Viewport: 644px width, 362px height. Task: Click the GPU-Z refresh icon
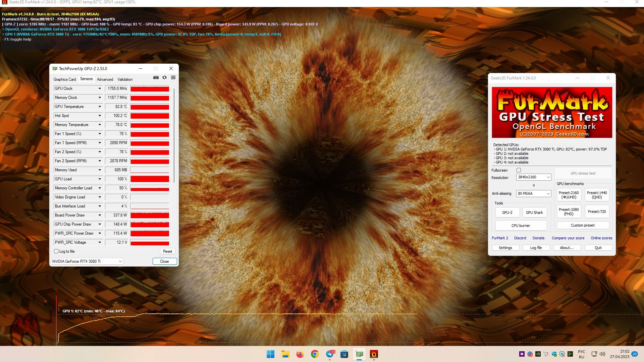164,77
